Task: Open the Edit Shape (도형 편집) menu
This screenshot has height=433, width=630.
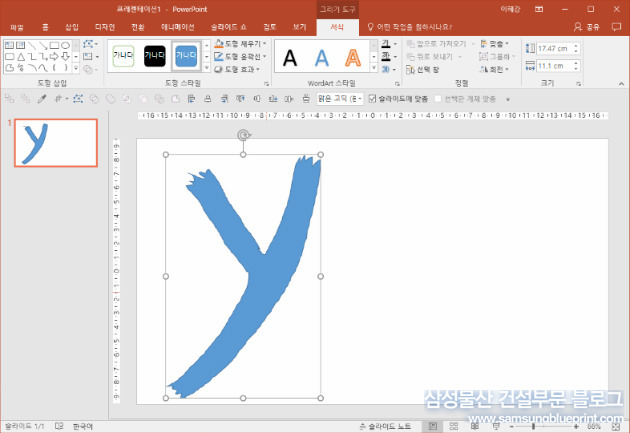Action: 90,44
